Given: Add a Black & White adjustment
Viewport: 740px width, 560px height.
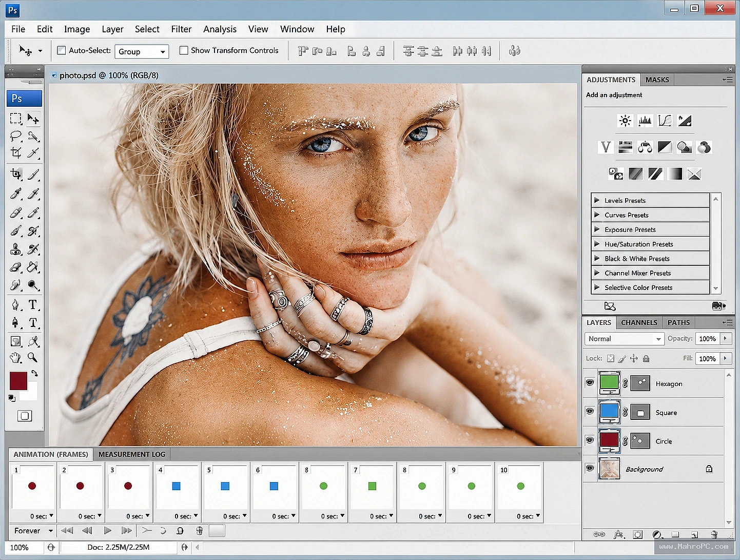Looking at the screenshot, I should point(665,147).
